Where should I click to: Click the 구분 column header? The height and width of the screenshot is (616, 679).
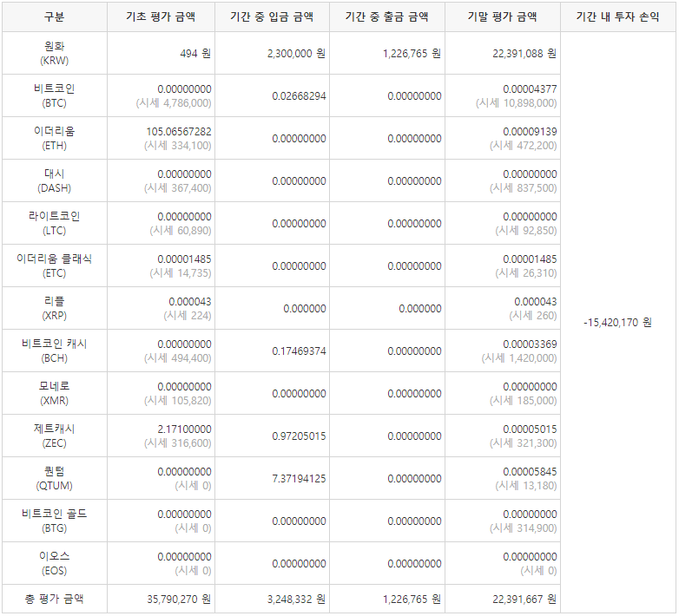(54, 17)
